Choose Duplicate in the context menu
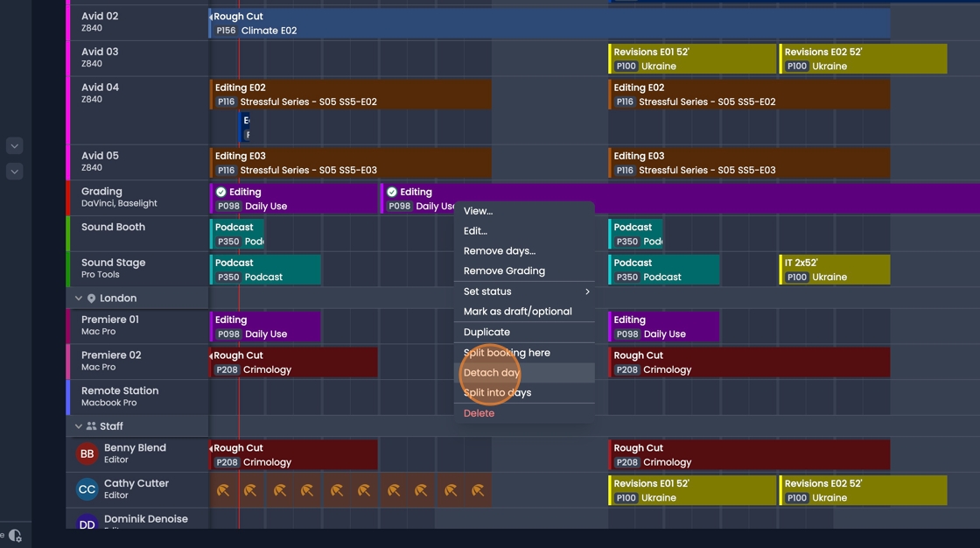Viewport: 980px width, 548px height. pos(486,332)
